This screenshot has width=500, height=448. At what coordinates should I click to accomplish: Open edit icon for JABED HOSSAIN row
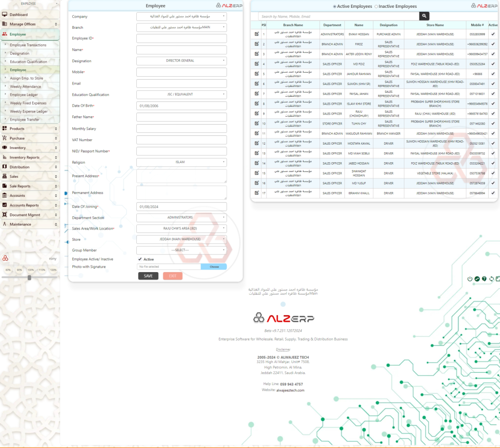(x=256, y=163)
